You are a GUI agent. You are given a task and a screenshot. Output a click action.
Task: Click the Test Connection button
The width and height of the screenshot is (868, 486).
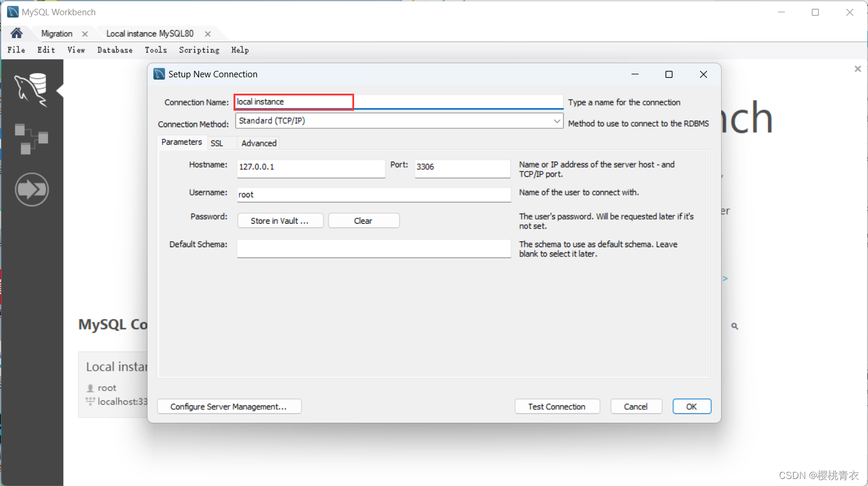pos(557,406)
